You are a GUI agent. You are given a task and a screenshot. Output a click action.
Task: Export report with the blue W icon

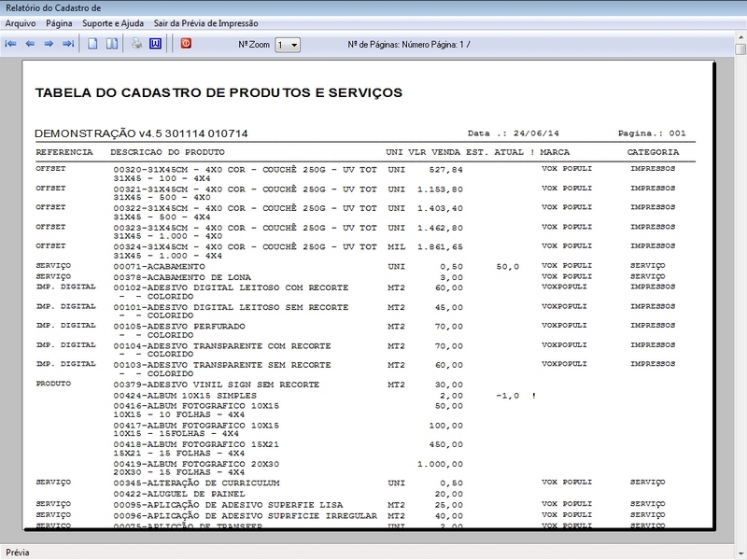[x=155, y=44]
